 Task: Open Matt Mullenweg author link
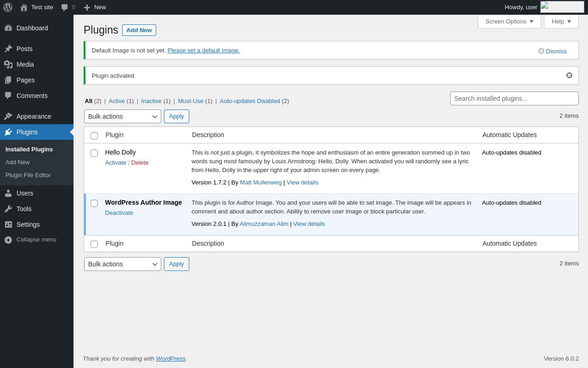pyautogui.click(x=261, y=182)
